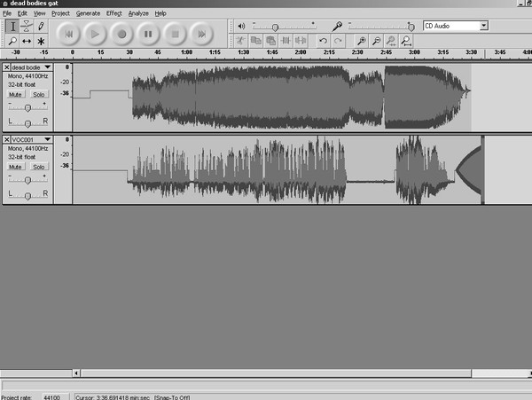Click Fit project in window icon
Viewport: 532px width, 400px height.
click(406, 41)
